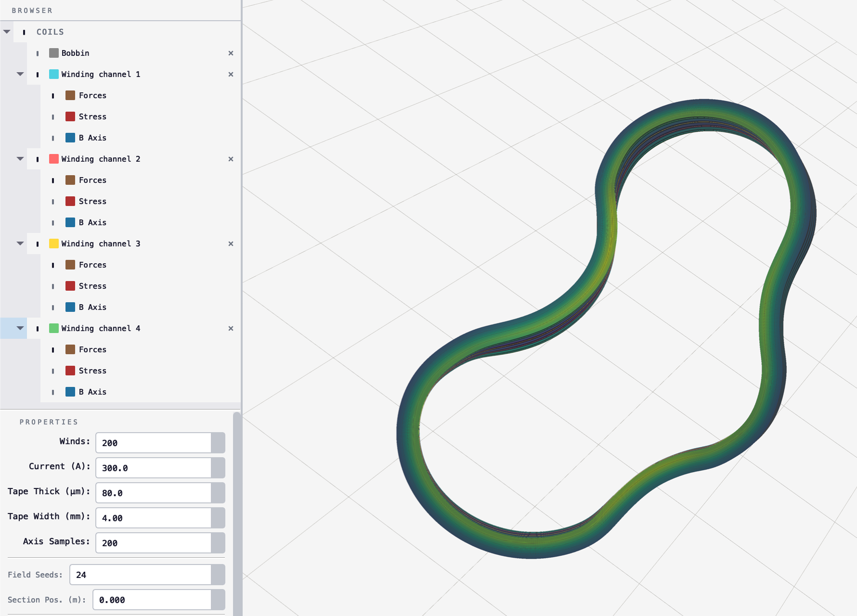Click the Field Seeds stepper handle
The height and width of the screenshot is (616, 857).
click(x=218, y=575)
